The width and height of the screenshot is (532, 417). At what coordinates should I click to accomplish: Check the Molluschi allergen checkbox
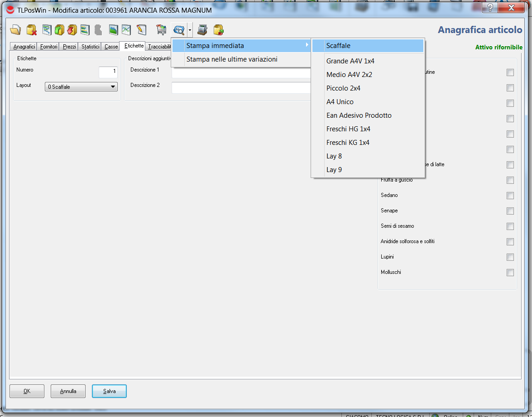click(x=510, y=273)
